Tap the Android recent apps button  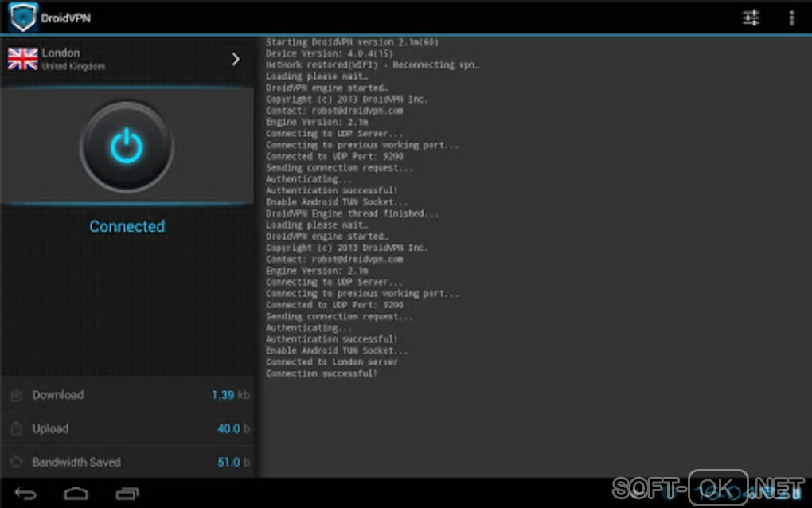(127, 494)
